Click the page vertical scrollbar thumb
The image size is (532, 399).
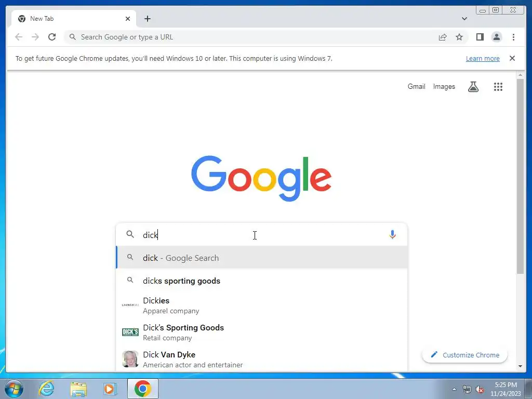tap(520, 177)
